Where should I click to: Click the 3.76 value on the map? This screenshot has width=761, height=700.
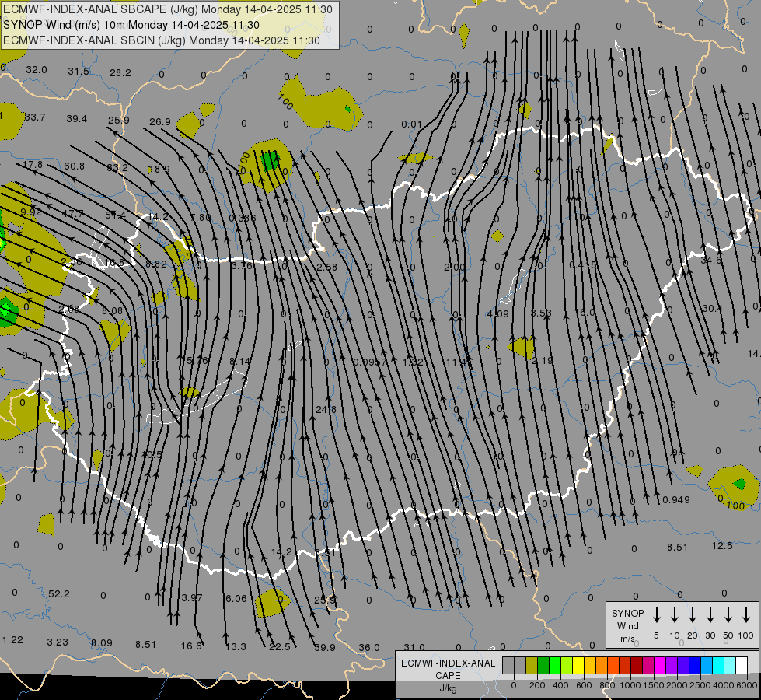coord(241,266)
